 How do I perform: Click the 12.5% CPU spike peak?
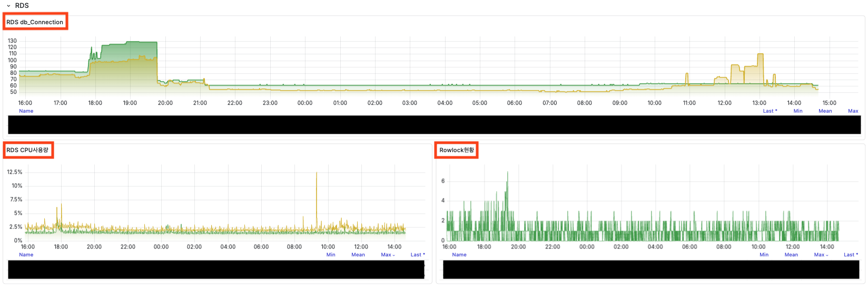tap(317, 173)
